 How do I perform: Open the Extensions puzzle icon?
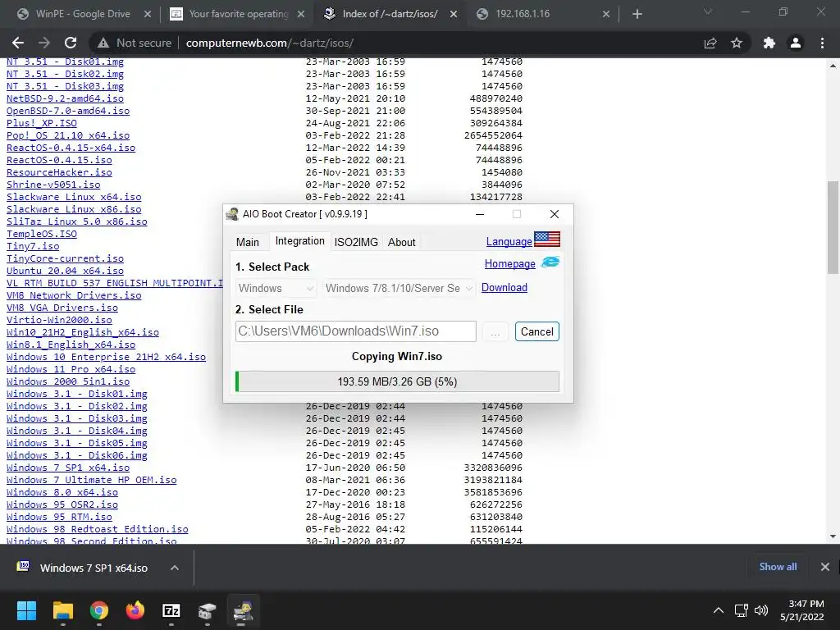(x=769, y=43)
